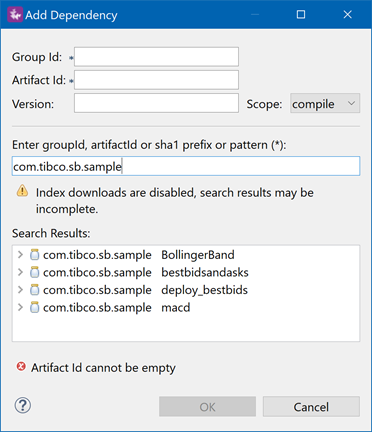
Task: Click the red error icon near Artifact Id message
Action: [x=21, y=367]
